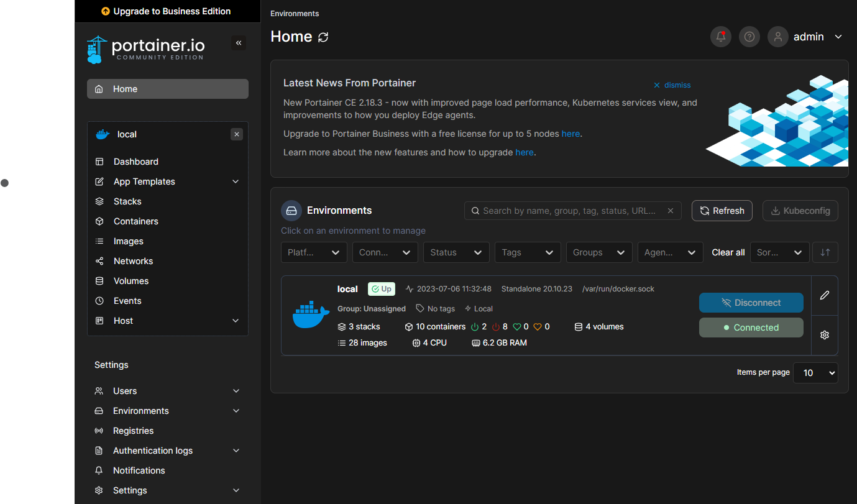Viewport: 857px width, 504px height.
Task: Open local environment settings gear icon
Action: point(825,335)
